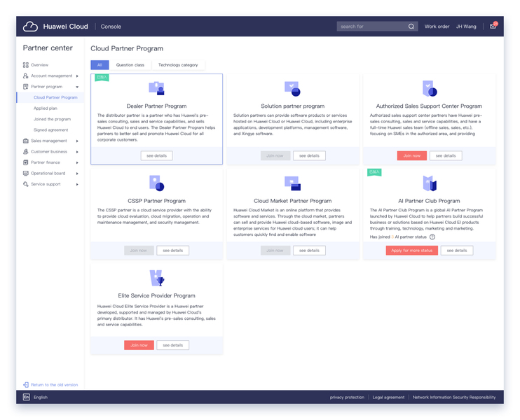This screenshot has width=520, height=420.
Task: Click the Partner program sidebar icon
Action: click(25, 87)
